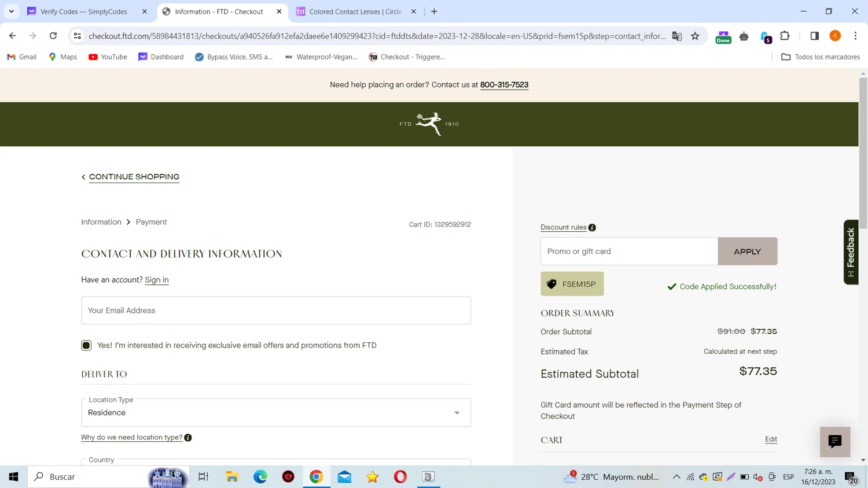
Task: Open Bypass Voice, SMS bookmark
Action: [x=234, y=57]
